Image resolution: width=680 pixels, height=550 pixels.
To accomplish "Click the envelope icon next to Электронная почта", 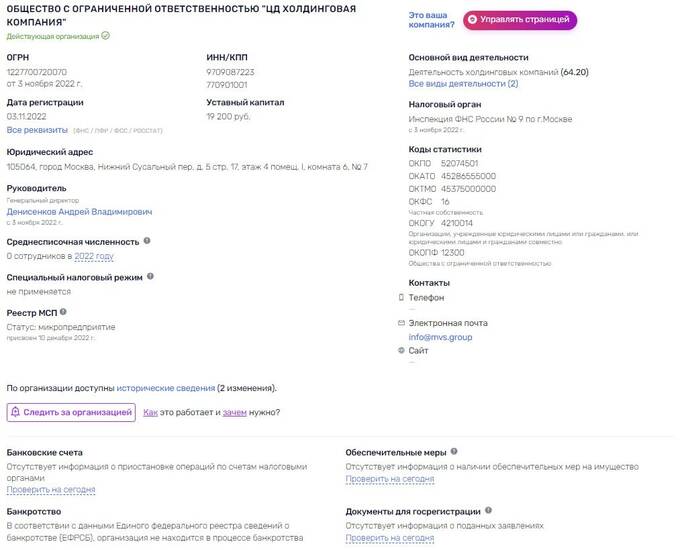I will coord(401,323).
